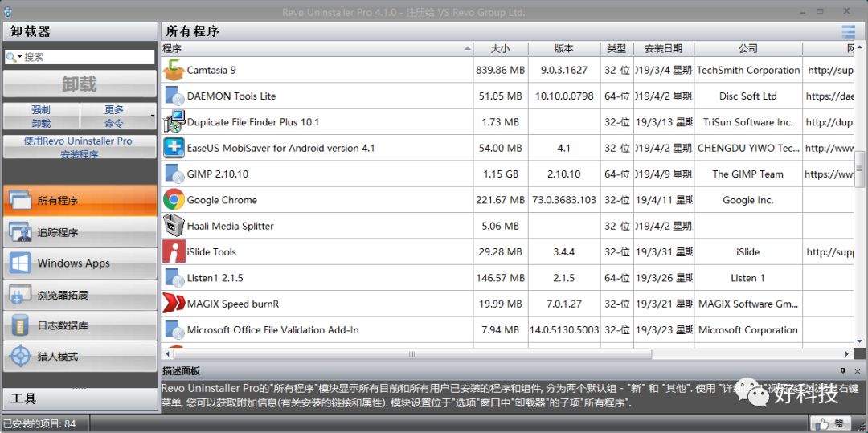
Task: Expand the 更多命令 dropdown arrow
Action: pos(152,116)
